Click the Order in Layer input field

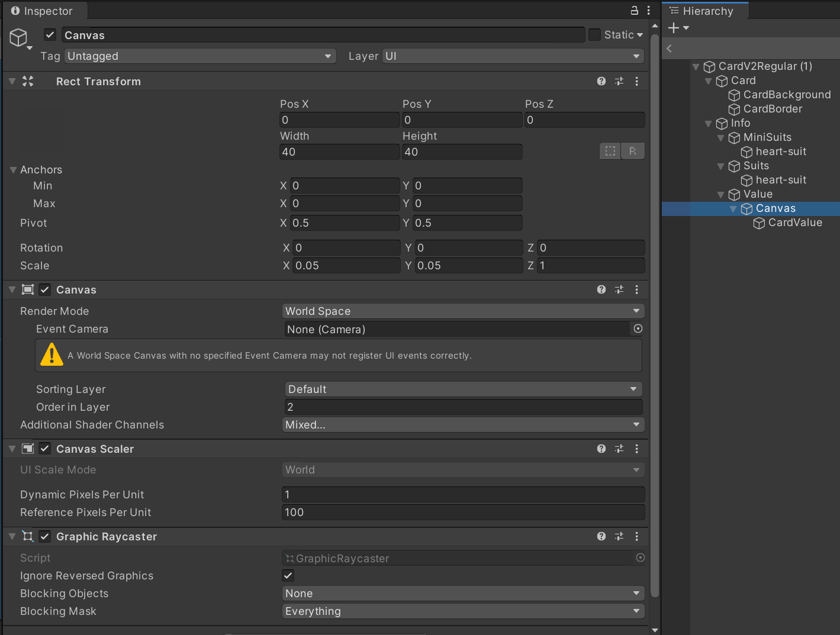462,407
